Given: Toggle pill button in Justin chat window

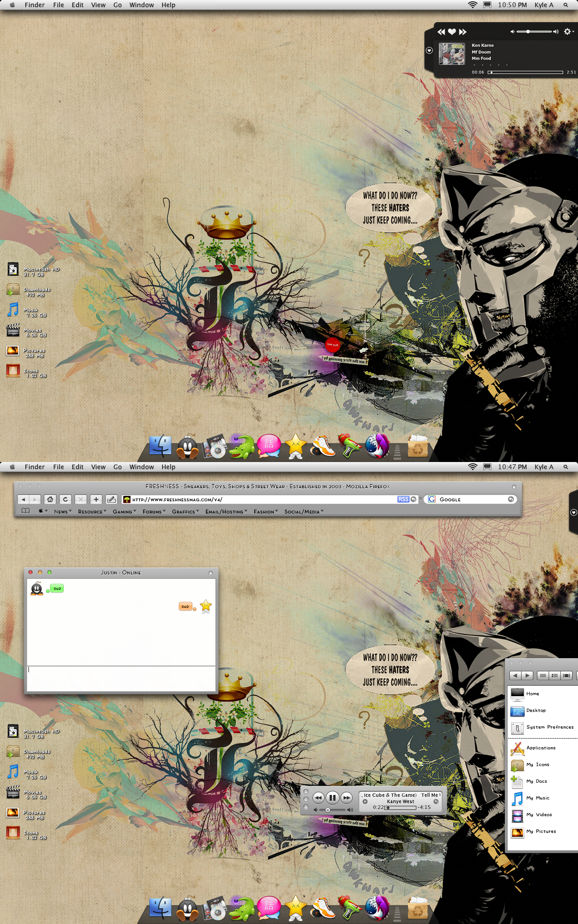Looking at the screenshot, I should click(x=210, y=573).
